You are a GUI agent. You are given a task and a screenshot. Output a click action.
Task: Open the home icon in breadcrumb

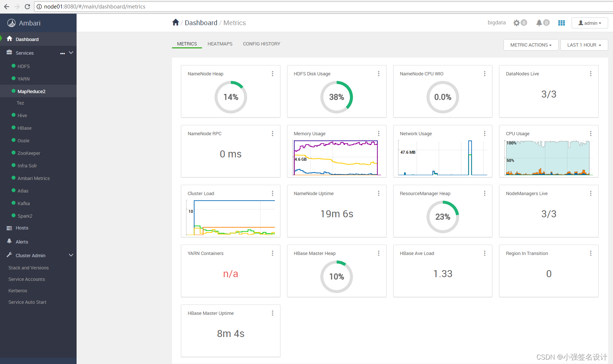tap(176, 23)
